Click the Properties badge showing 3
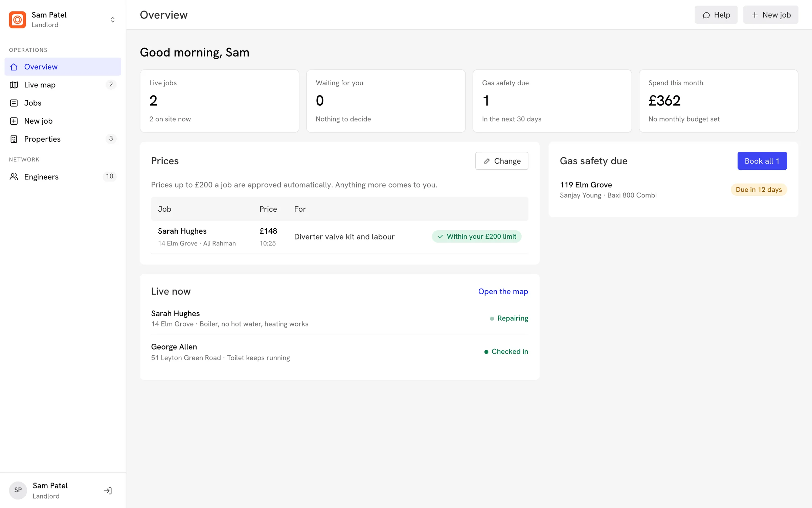Image resolution: width=812 pixels, height=508 pixels. point(111,139)
